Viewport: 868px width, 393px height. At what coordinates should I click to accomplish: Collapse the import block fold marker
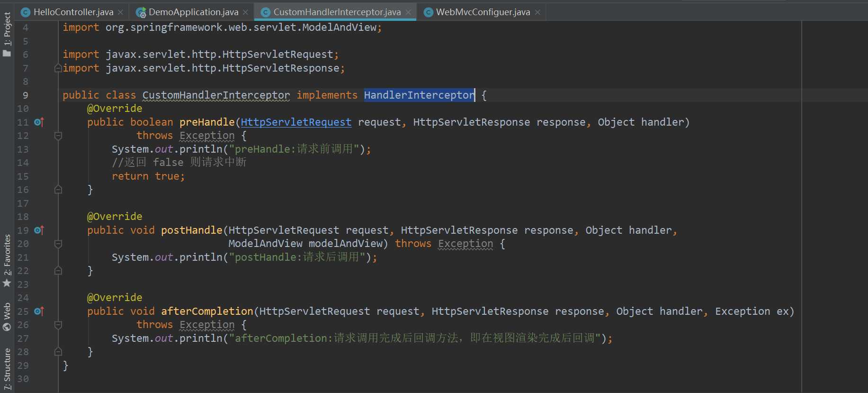[x=58, y=68]
